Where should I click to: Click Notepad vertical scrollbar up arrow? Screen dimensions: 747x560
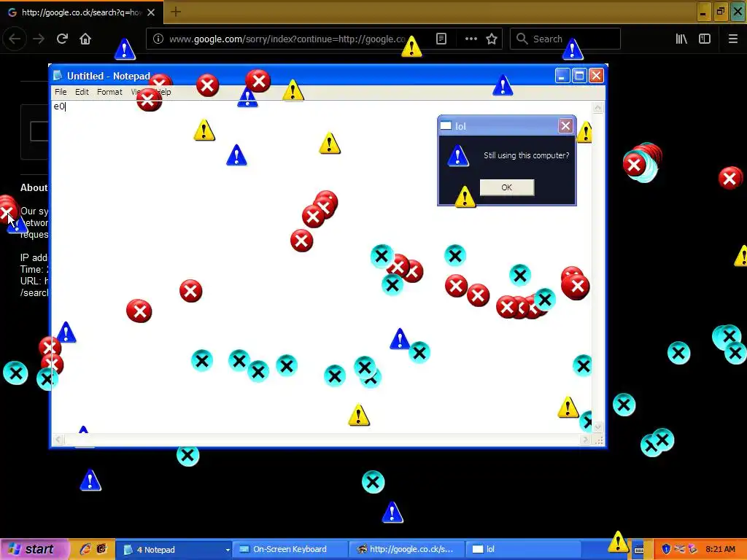tap(598, 108)
